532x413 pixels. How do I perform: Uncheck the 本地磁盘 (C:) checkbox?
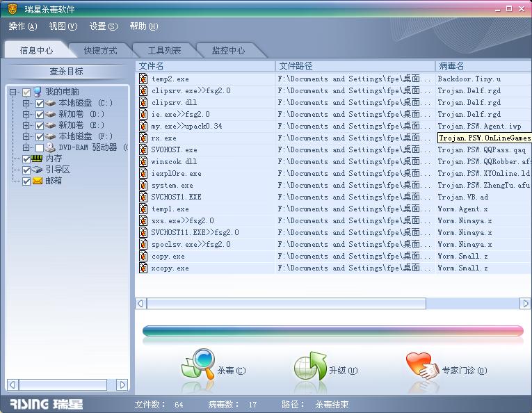click(x=40, y=104)
